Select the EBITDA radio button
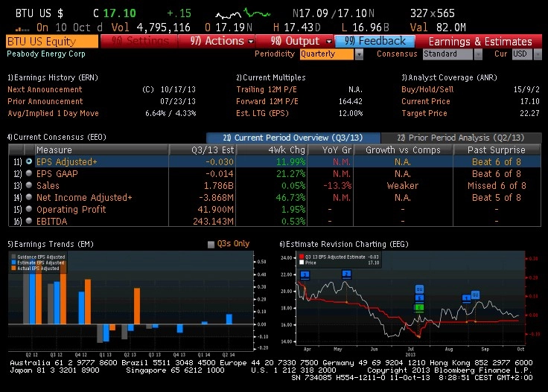 (x=28, y=221)
